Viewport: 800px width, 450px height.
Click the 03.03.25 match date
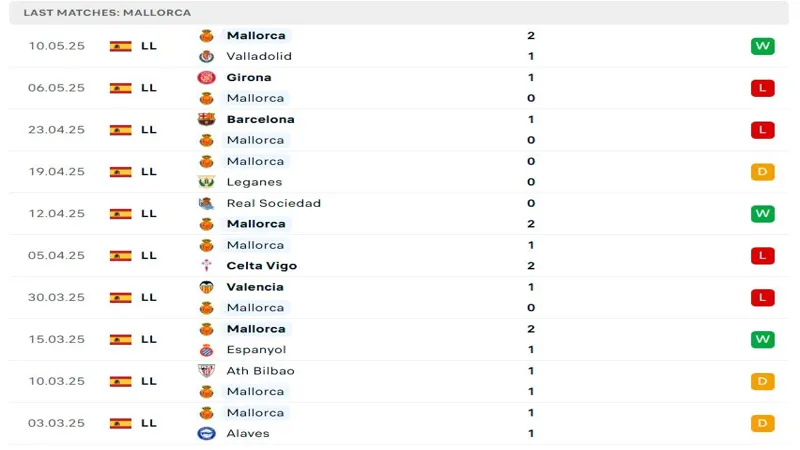click(x=57, y=423)
